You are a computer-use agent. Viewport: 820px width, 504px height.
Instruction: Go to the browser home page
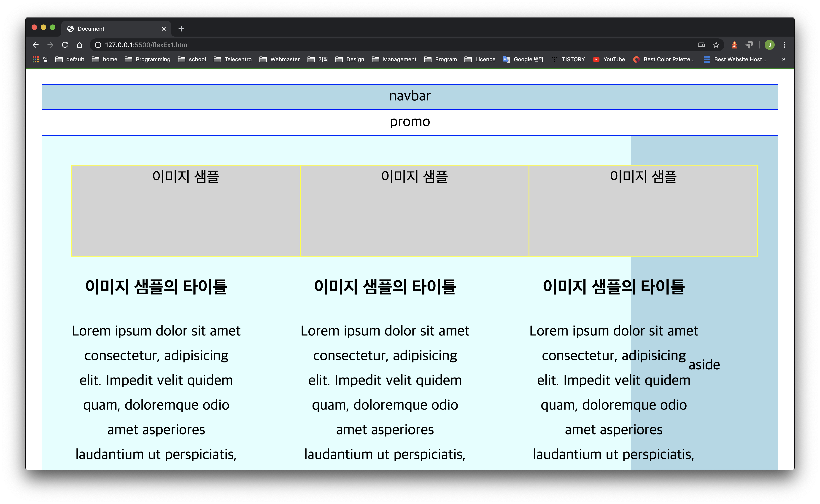click(79, 45)
